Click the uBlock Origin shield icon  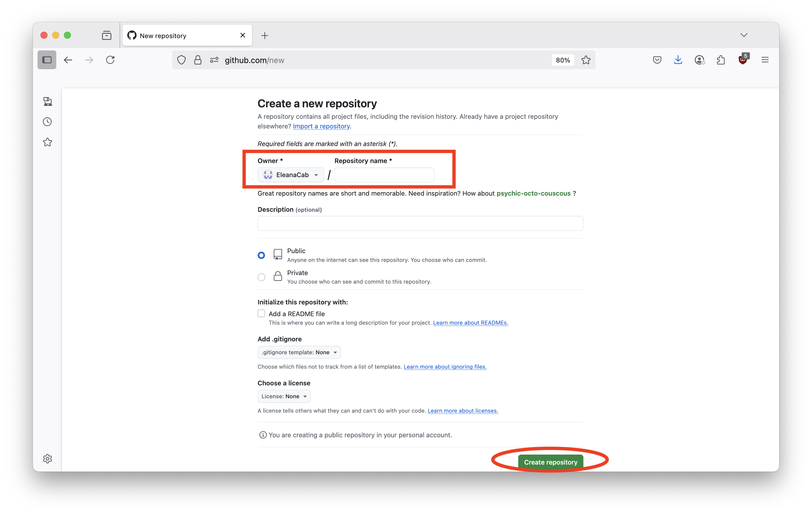[x=742, y=60]
